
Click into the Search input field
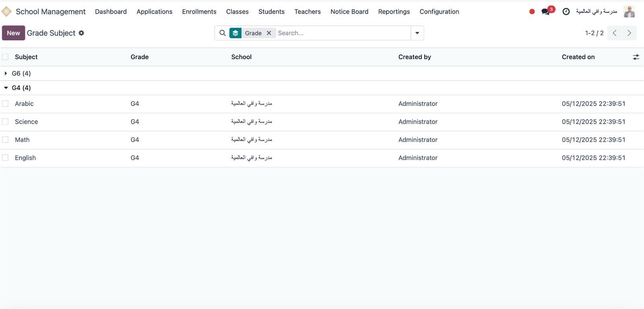[x=343, y=33]
